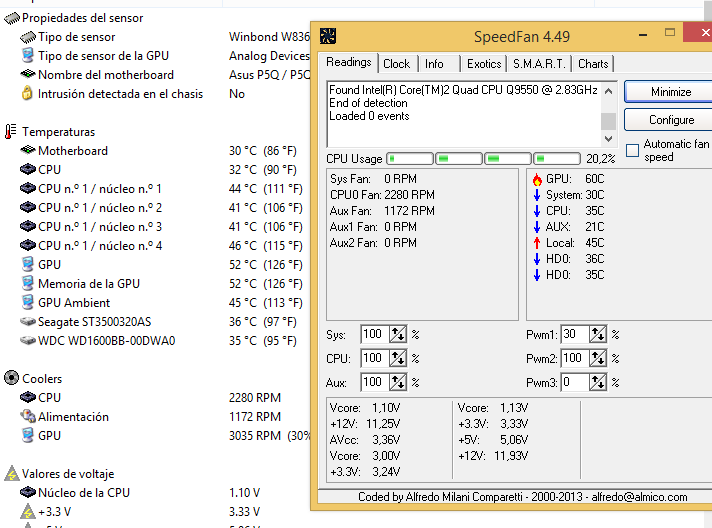Select the Asus P5Q motherboard name value

click(270, 74)
